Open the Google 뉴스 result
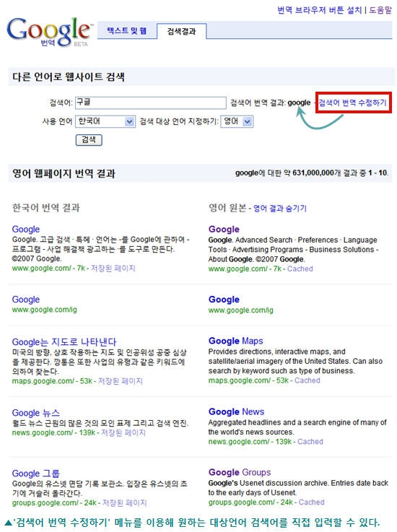The height and width of the screenshot is (532, 397). pyautogui.click(x=36, y=413)
